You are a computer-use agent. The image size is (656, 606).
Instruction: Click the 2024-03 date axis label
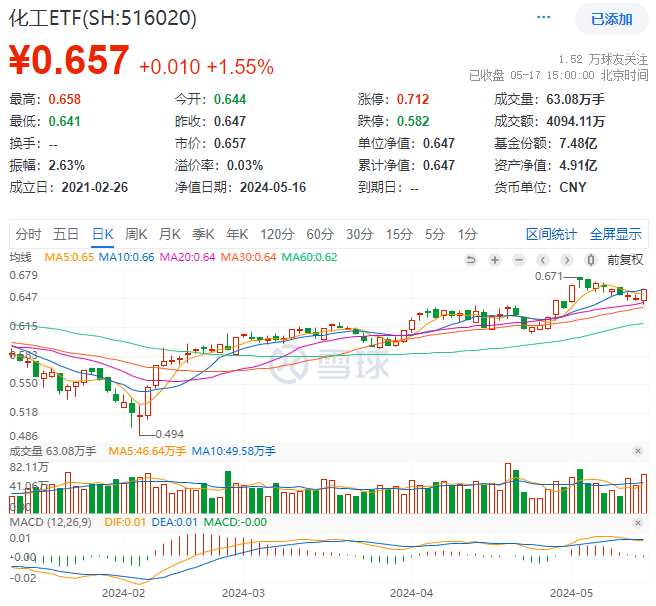point(243,593)
